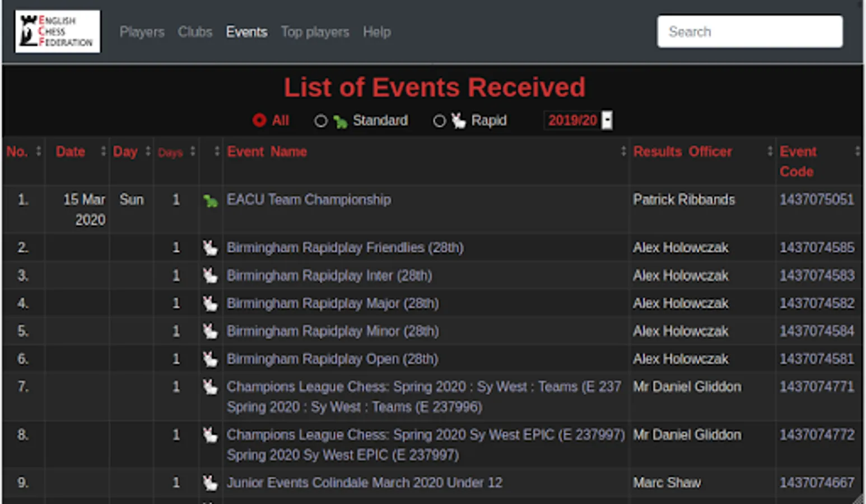The width and height of the screenshot is (866, 504).
Task: Select the All radio button
Action: tap(259, 120)
